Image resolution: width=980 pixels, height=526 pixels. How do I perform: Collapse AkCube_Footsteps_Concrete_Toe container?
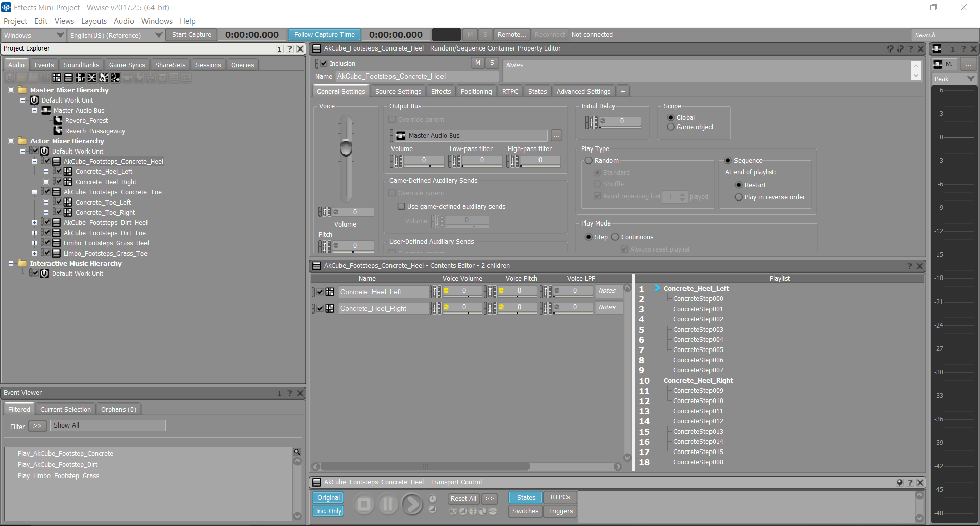point(34,192)
